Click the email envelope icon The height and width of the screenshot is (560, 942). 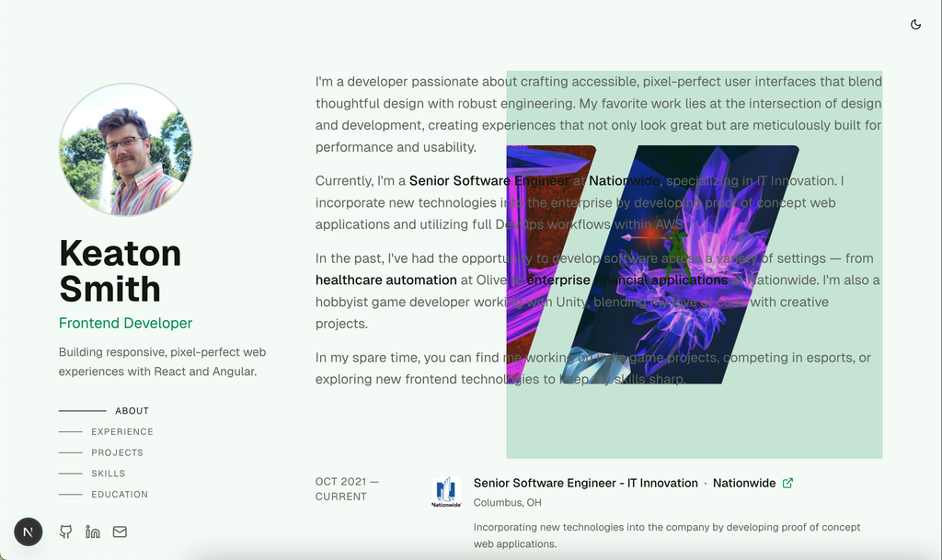point(120,531)
